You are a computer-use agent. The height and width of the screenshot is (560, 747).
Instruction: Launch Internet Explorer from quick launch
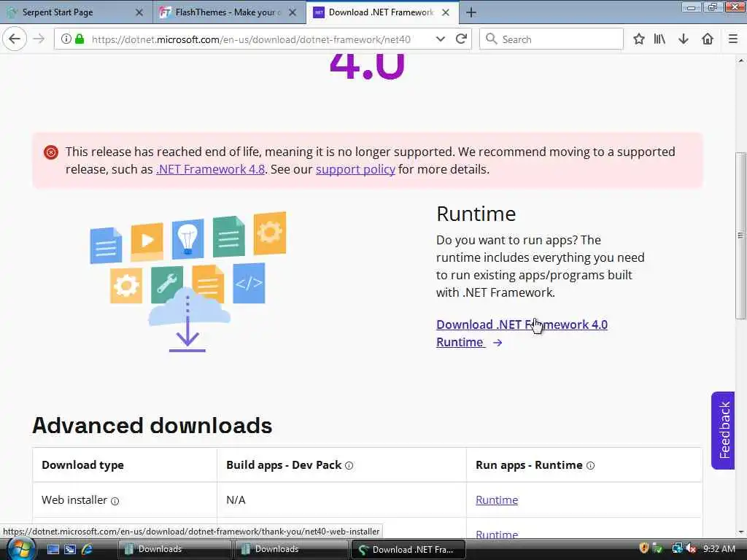point(87,550)
